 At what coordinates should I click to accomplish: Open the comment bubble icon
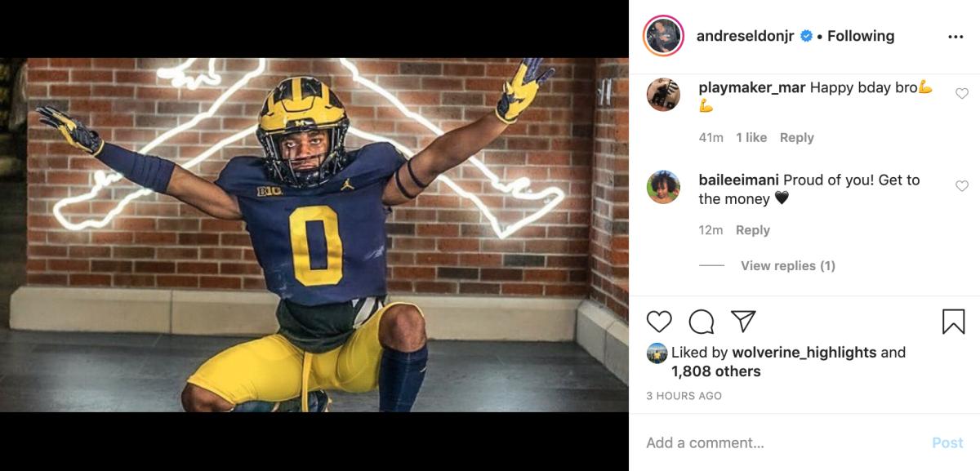click(x=701, y=320)
